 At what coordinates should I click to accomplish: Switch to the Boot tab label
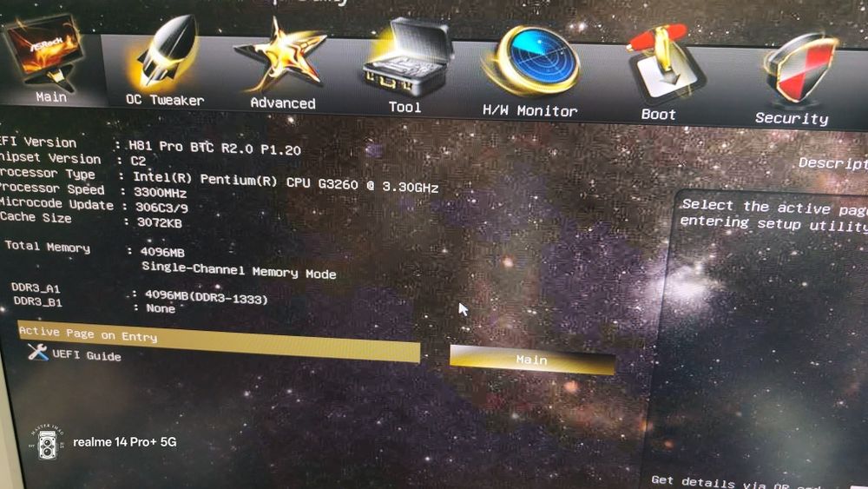658,114
